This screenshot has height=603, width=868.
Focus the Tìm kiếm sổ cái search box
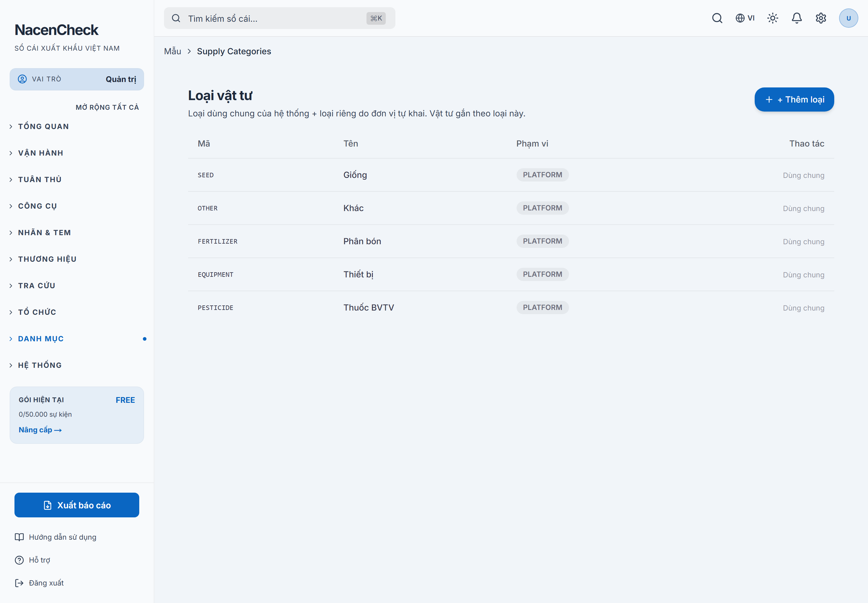coord(279,18)
